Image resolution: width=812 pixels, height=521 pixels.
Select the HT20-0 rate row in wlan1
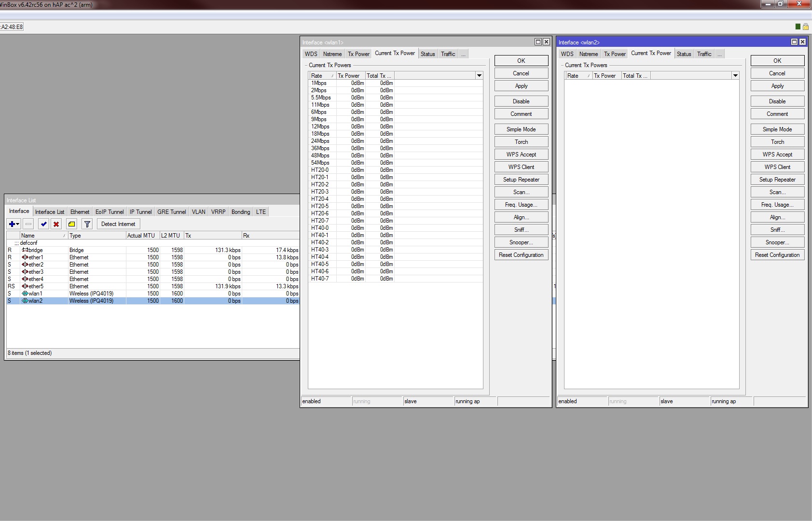320,170
